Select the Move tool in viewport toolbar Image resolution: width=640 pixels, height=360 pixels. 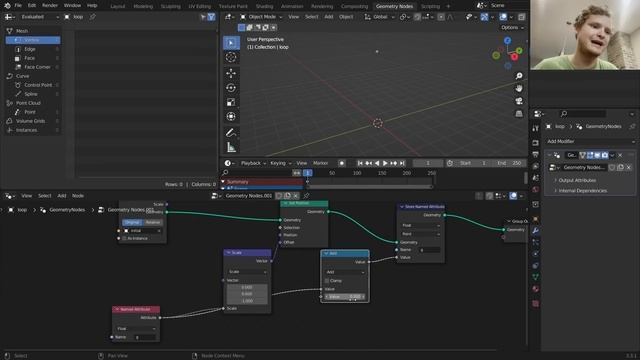231,73
